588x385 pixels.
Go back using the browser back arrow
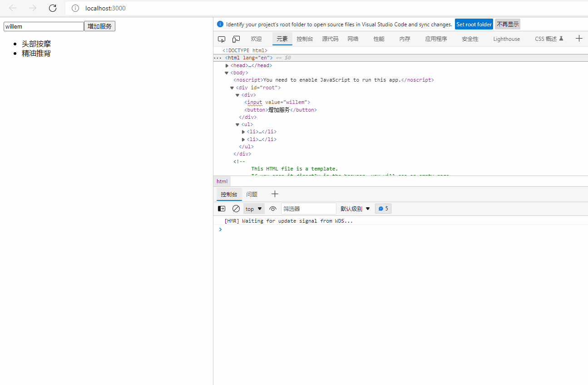(x=13, y=8)
